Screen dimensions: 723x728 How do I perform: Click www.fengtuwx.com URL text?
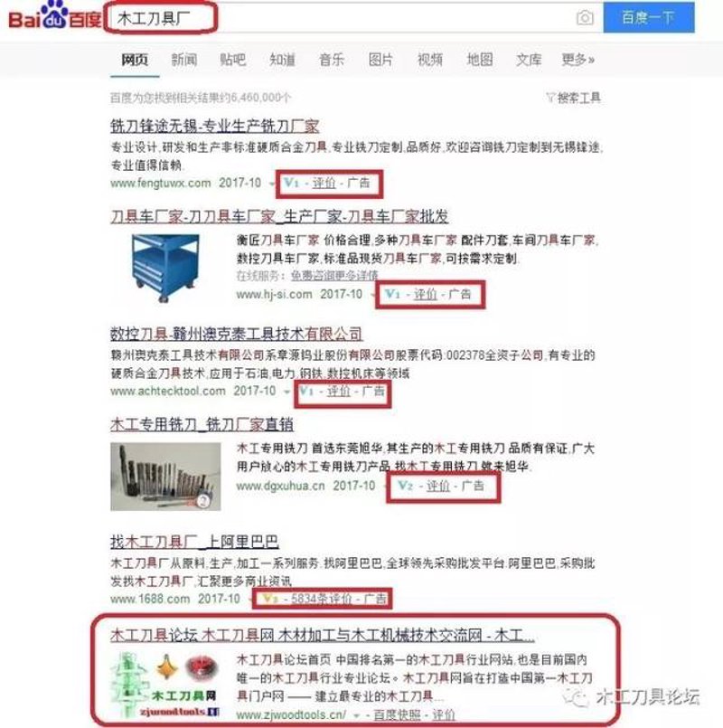161,183
